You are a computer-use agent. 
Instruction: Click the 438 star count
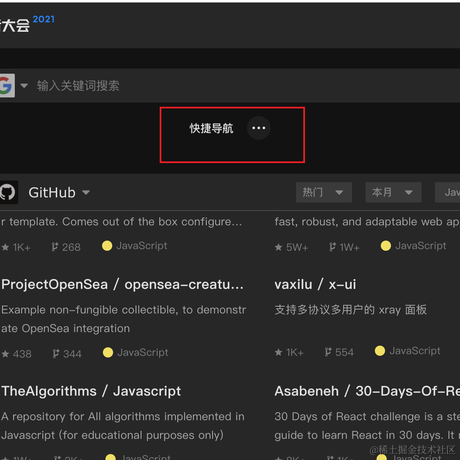(17, 354)
